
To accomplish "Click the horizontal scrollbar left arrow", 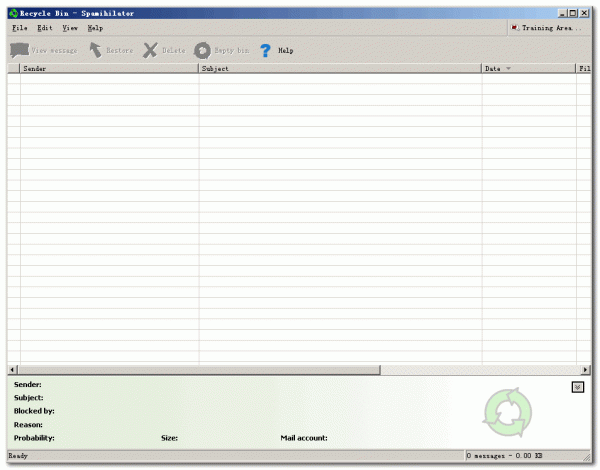I will pos(12,370).
